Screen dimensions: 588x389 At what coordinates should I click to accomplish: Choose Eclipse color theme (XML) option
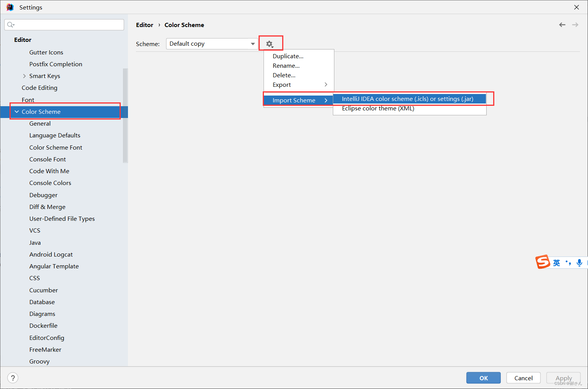(x=409, y=108)
